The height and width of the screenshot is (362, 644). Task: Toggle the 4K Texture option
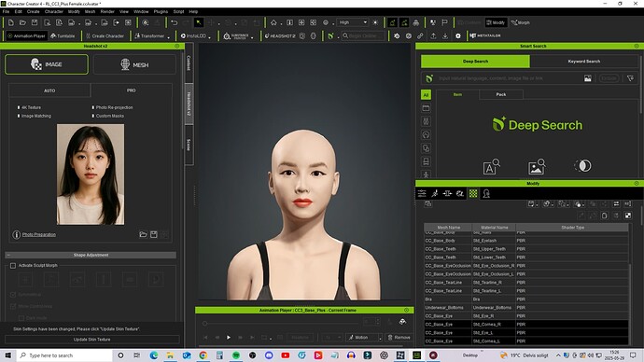pyautogui.click(x=29, y=107)
